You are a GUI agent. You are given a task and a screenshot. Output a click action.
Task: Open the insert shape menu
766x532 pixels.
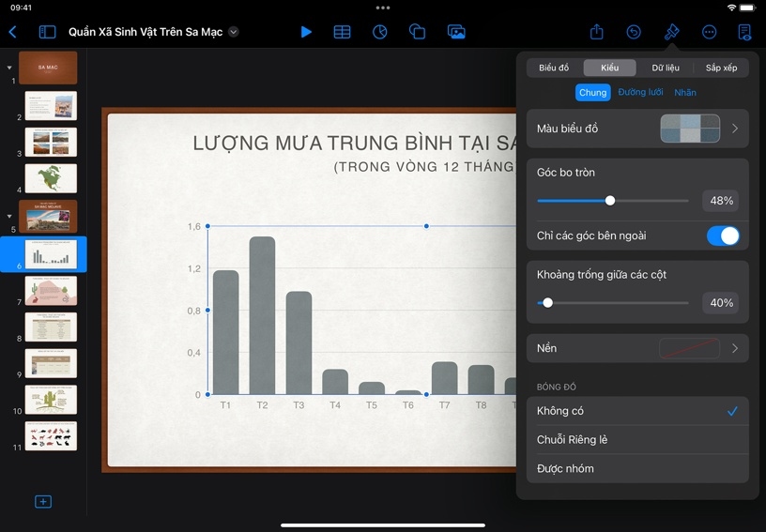click(x=418, y=32)
